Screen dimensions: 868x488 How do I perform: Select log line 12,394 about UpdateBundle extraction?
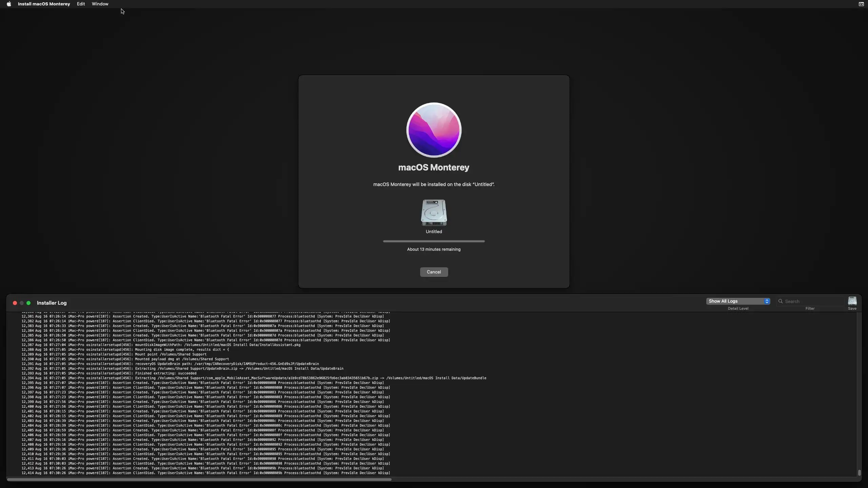click(254, 378)
